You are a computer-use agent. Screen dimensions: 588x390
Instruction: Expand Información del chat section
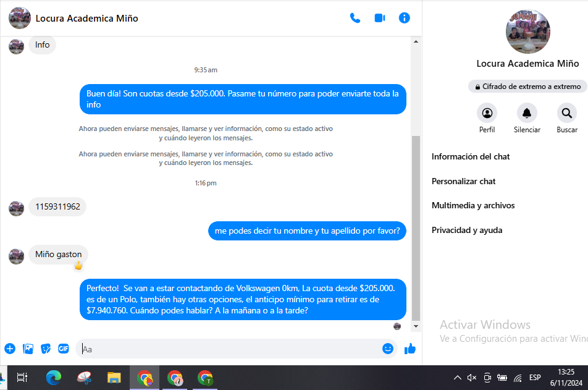coord(471,157)
